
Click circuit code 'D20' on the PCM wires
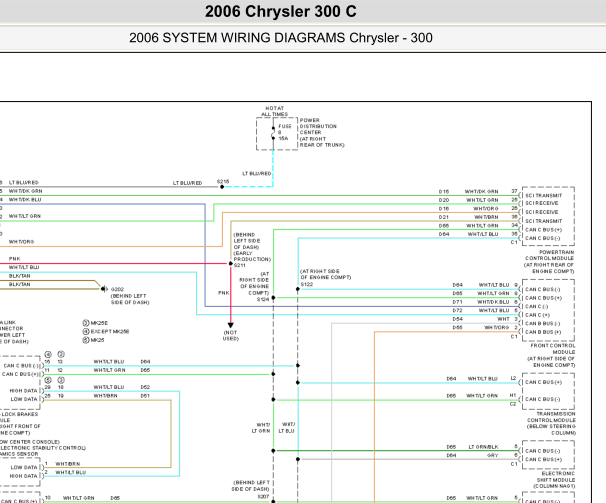pyautogui.click(x=444, y=200)
